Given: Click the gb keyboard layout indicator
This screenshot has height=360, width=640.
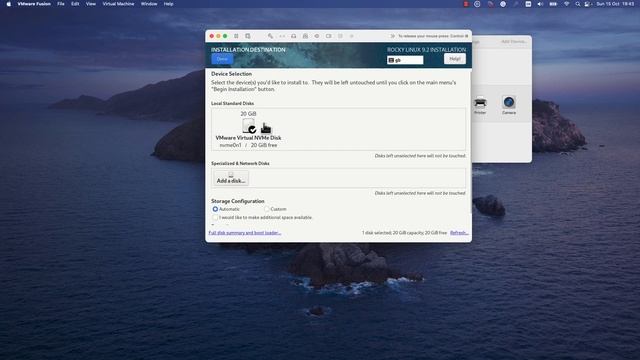Looking at the screenshot, I should [405, 60].
